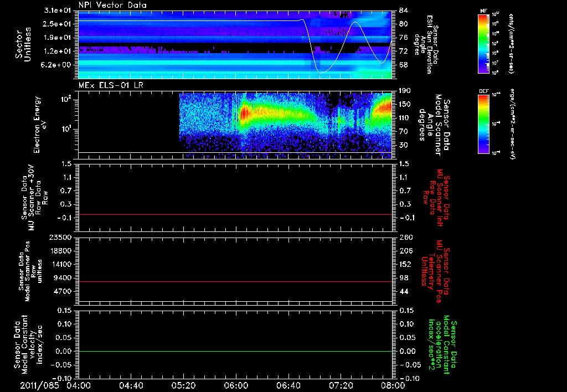Click the 68 degree elevation tick label
The width and height of the screenshot is (567, 392).
(404, 65)
